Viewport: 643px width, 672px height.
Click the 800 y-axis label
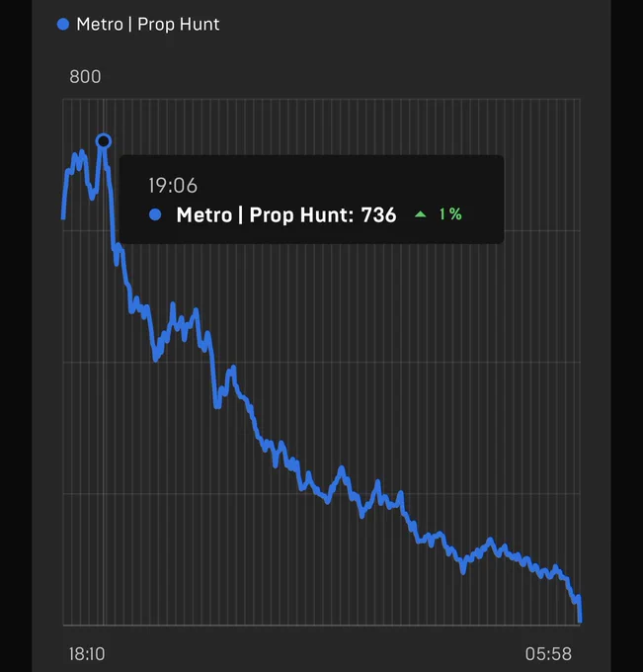(x=85, y=77)
